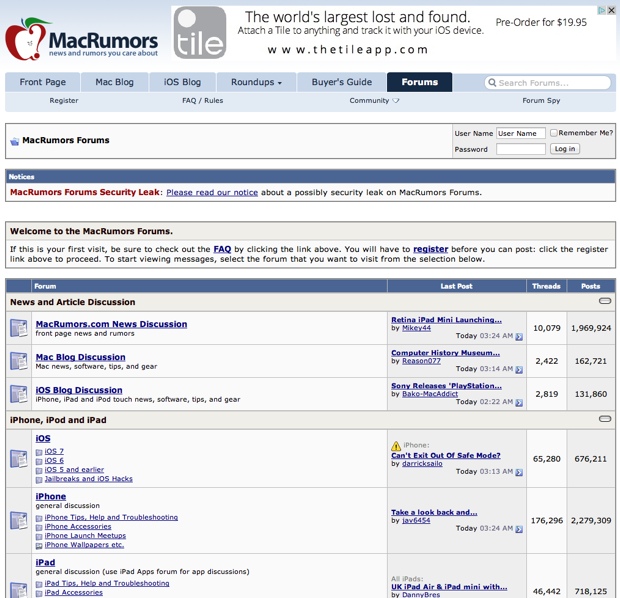The width and height of the screenshot is (620, 598).
Task: Click www.thetileapp.com in the ad
Action: click(x=348, y=50)
